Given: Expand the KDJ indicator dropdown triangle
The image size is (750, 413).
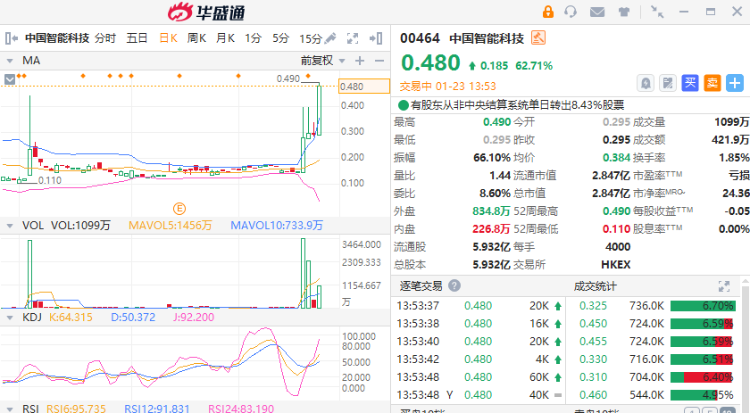Looking at the screenshot, I should 10,317.
